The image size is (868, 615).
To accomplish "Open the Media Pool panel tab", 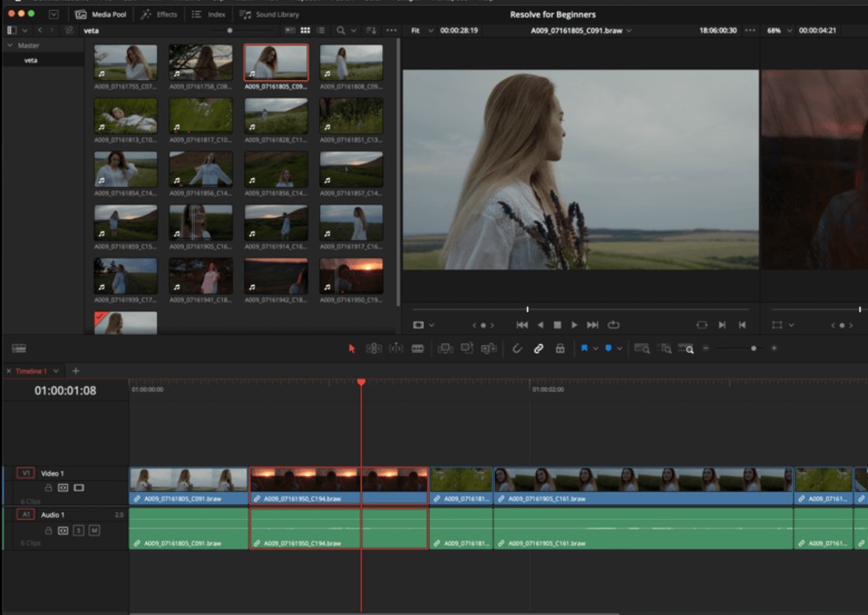I will click(x=100, y=14).
